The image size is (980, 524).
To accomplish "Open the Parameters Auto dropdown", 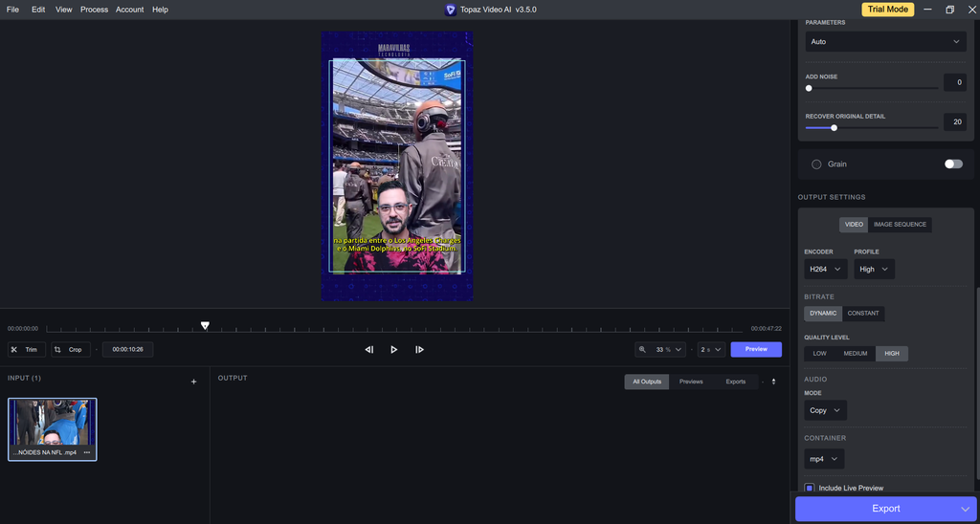I will pos(885,42).
